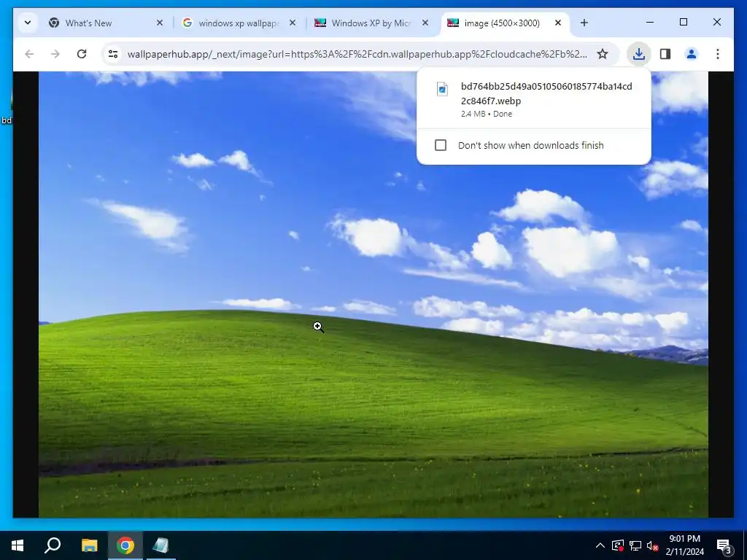
Task: Click the downloaded file's image icon
Action: point(442,89)
